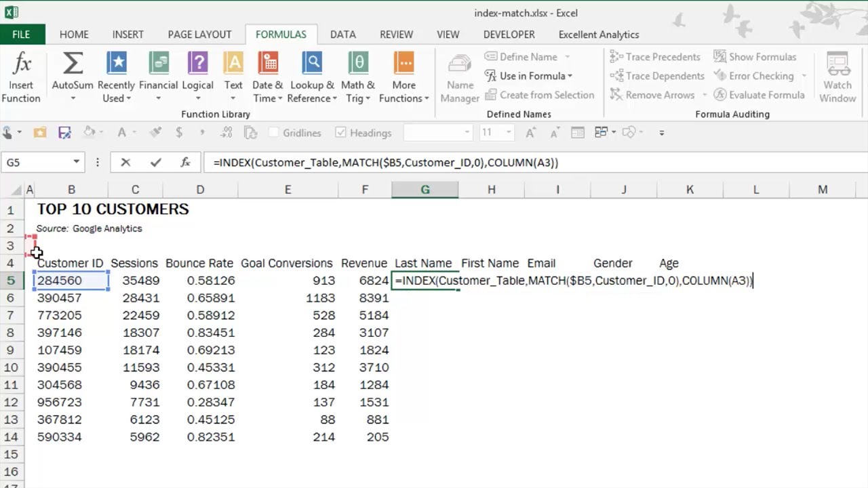Click fx button beside formula bar
The width and height of the screenshot is (868, 488).
(x=185, y=163)
